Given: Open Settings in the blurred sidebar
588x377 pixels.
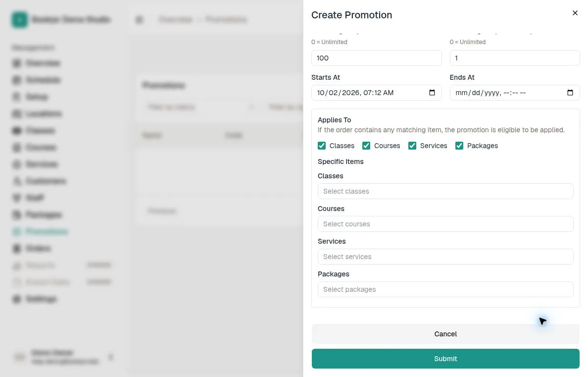Looking at the screenshot, I should (x=35, y=299).
